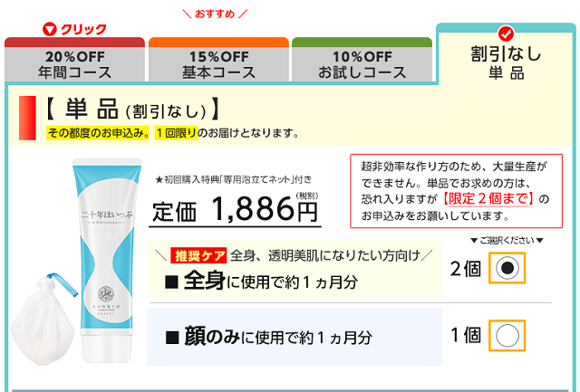
Task: Switch to 15%OFF 基本コース tab
Action: click(x=218, y=59)
